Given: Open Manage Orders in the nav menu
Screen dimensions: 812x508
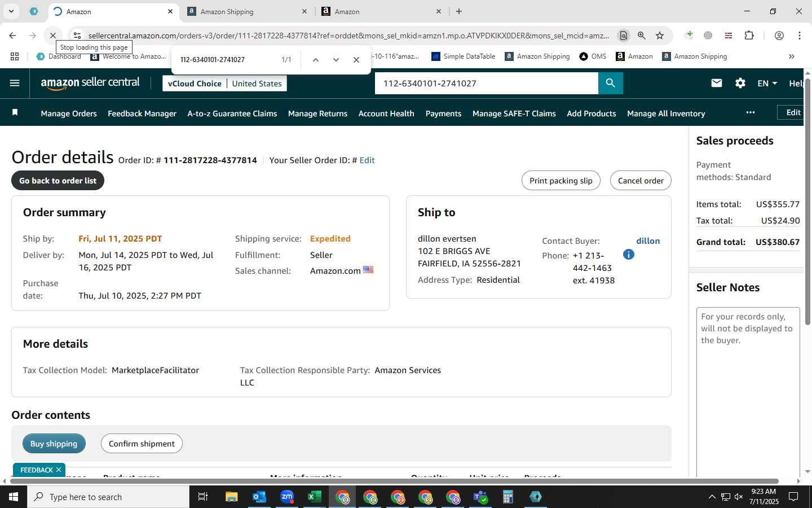Looking at the screenshot, I should pos(69,113).
